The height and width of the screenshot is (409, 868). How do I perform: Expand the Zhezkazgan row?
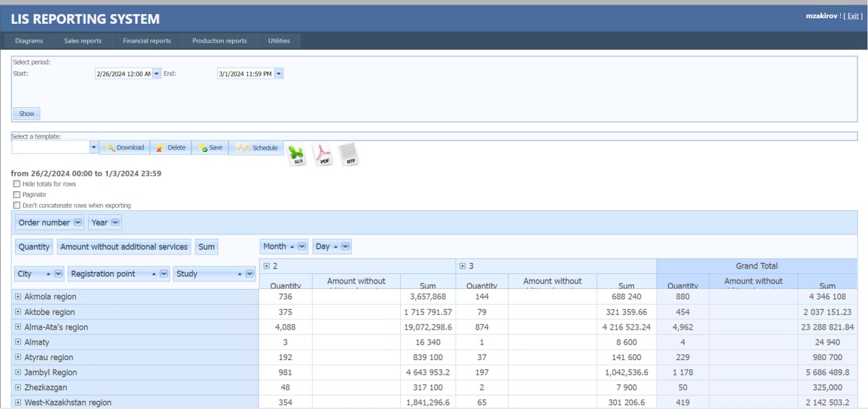pyautogui.click(x=18, y=387)
